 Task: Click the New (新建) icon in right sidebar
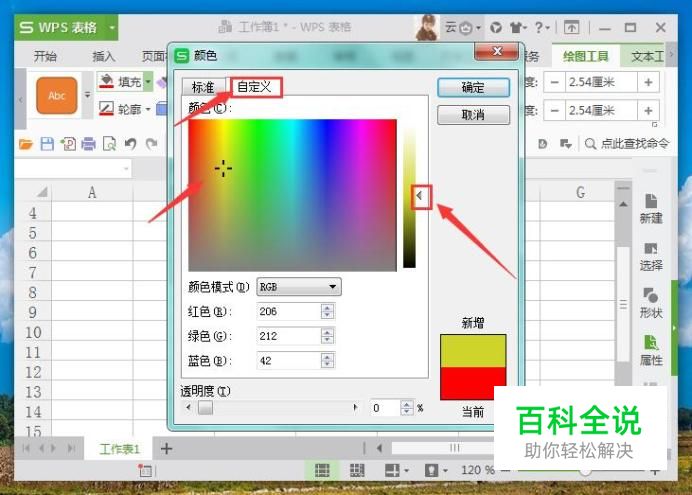pos(651,201)
